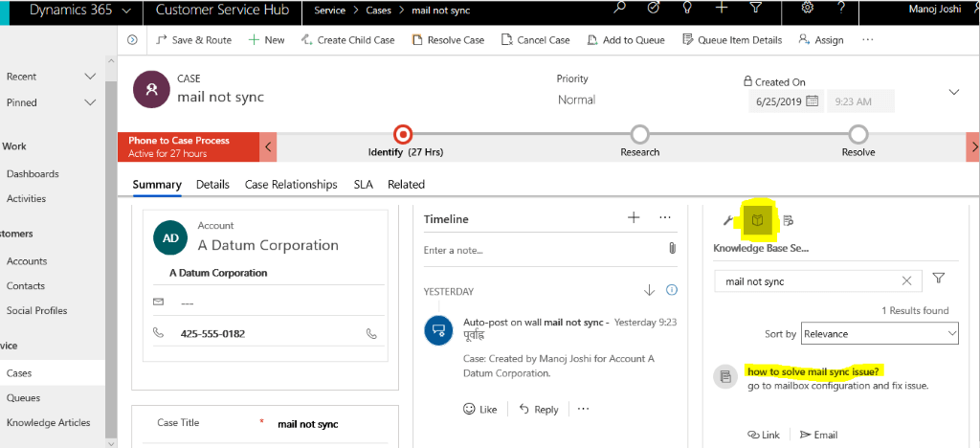Image resolution: width=980 pixels, height=448 pixels.
Task: Add a timeline record with plus icon
Action: [x=634, y=217]
